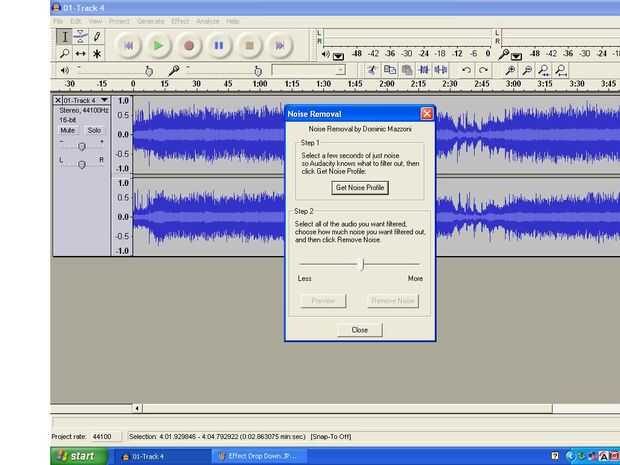Click the horizontal scrollbar thumb
The image size is (620, 465).
[x=348, y=408]
